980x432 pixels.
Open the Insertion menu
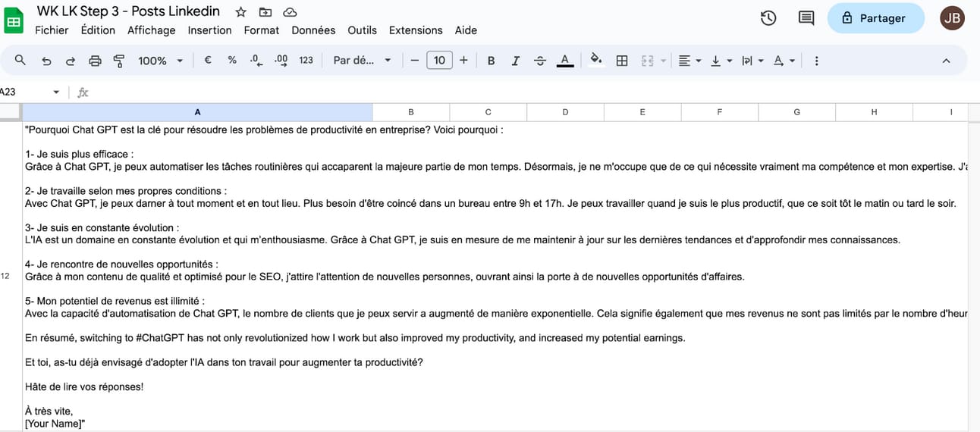coord(209,30)
